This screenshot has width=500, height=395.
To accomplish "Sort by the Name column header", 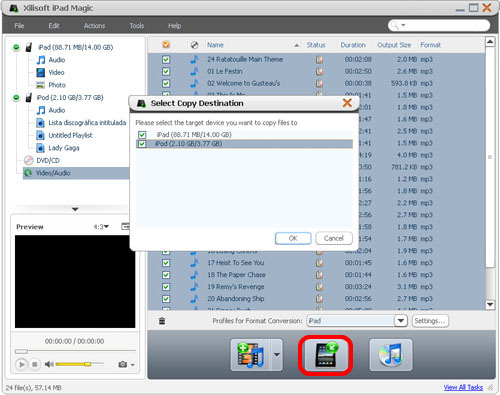I will coord(215,45).
